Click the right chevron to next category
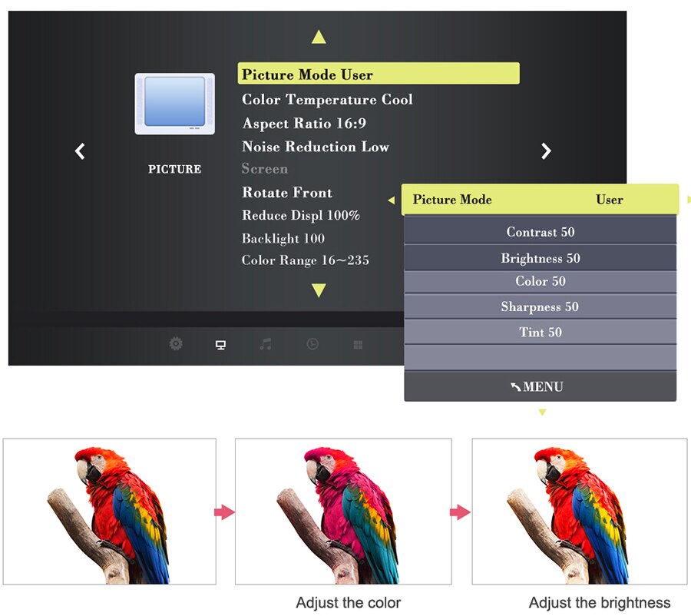 (x=546, y=151)
